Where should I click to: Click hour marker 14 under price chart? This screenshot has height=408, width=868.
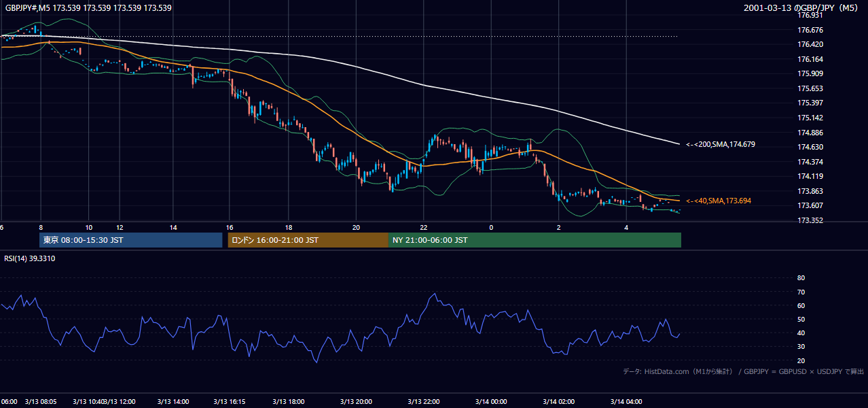click(173, 227)
